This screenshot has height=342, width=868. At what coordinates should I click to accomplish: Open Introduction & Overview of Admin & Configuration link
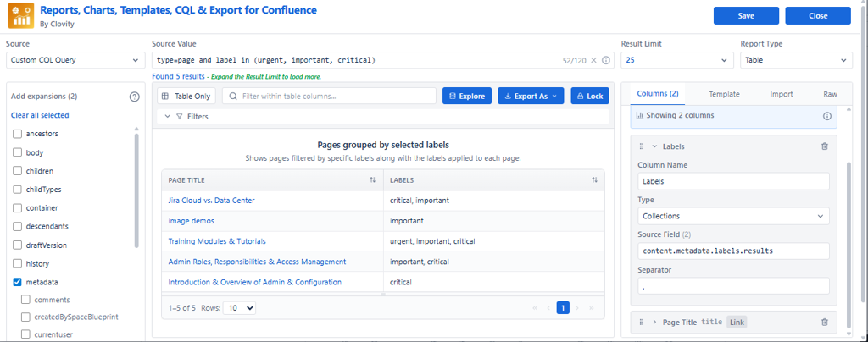tap(254, 282)
